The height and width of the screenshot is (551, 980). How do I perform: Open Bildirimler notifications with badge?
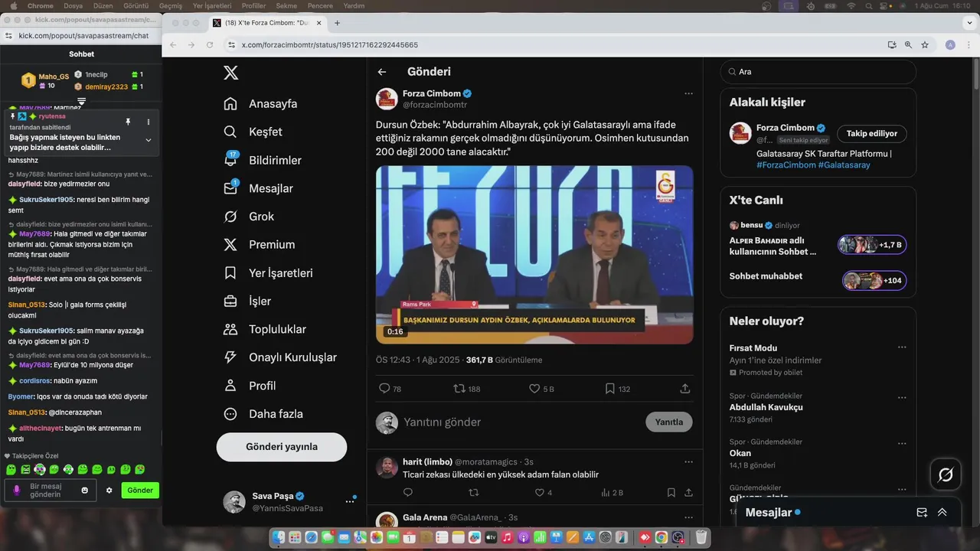[262, 160]
